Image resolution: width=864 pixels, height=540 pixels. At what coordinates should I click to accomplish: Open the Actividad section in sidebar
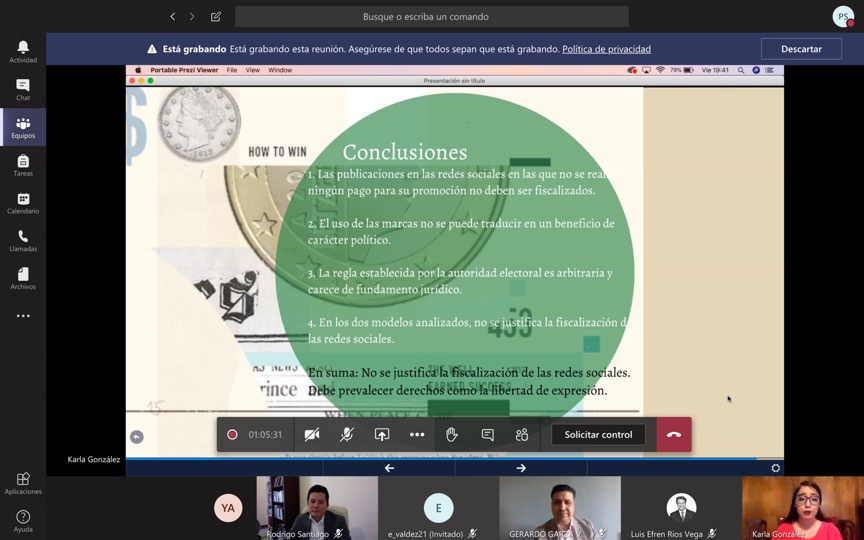(22, 52)
